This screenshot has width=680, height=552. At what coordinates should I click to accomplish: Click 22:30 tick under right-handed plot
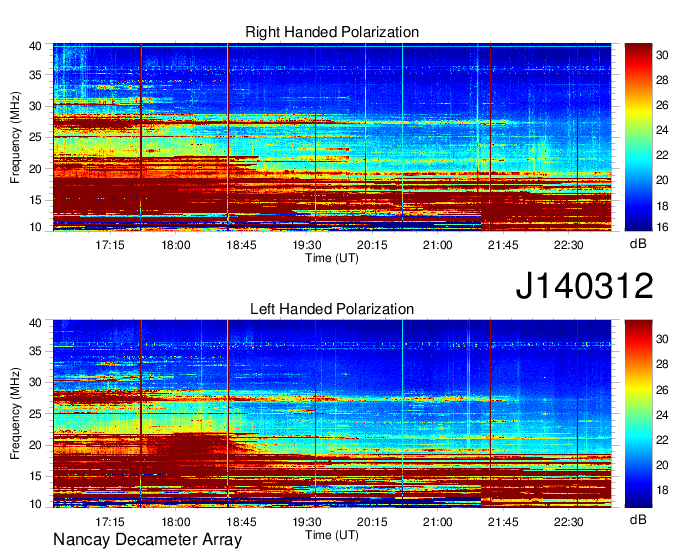569,245
